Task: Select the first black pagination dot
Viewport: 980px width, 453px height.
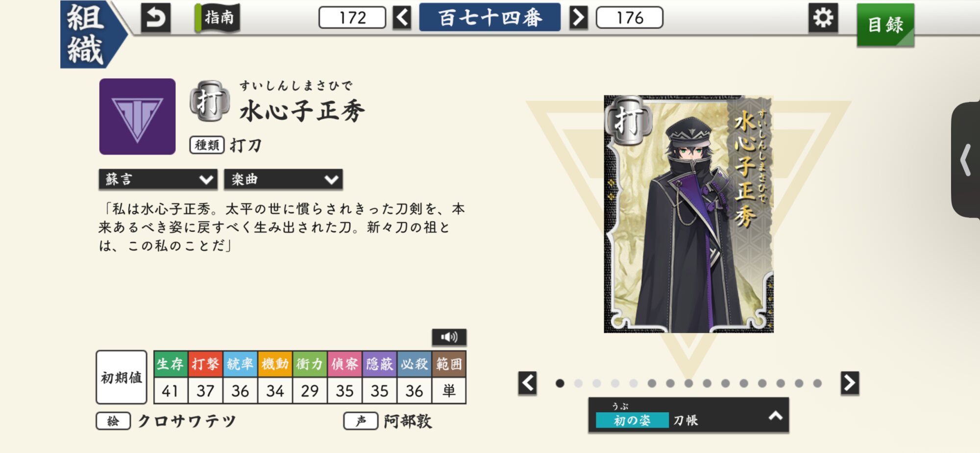Action: (x=560, y=383)
